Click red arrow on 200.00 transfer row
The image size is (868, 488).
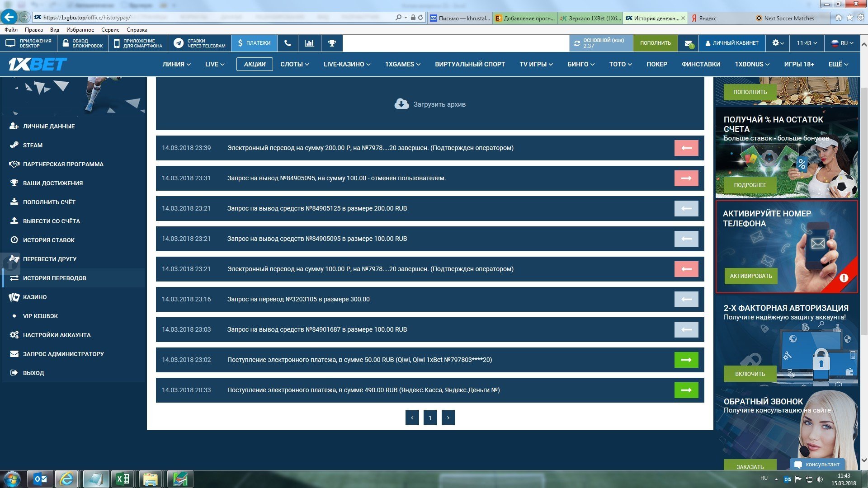(x=686, y=148)
